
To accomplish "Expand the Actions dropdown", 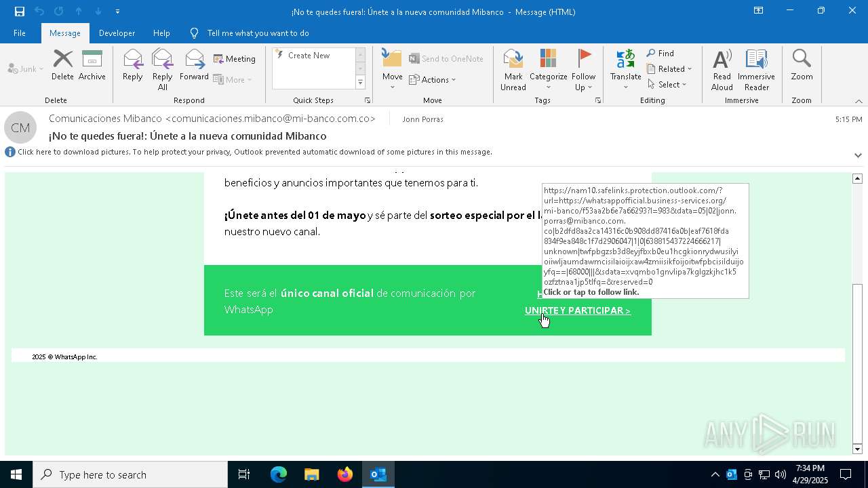I will pyautogui.click(x=433, y=79).
